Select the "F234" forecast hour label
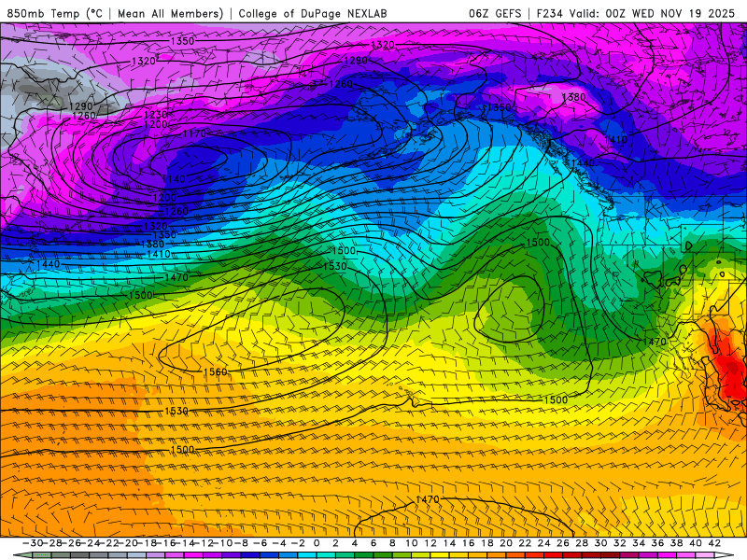This screenshot has height=560, width=747. click(549, 13)
